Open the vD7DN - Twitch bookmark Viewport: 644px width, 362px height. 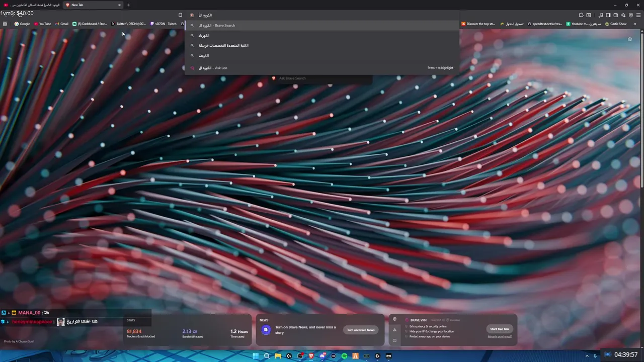164,24
